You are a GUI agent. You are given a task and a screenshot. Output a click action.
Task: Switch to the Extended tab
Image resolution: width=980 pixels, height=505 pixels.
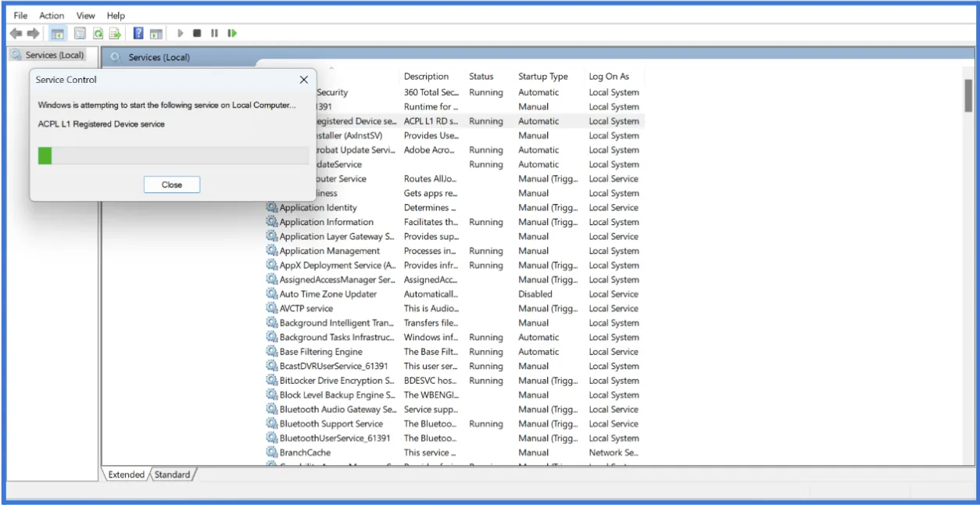point(126,475)
